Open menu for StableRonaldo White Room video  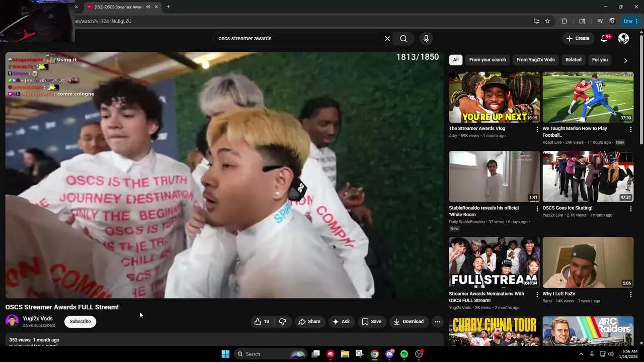coord(537,209)
